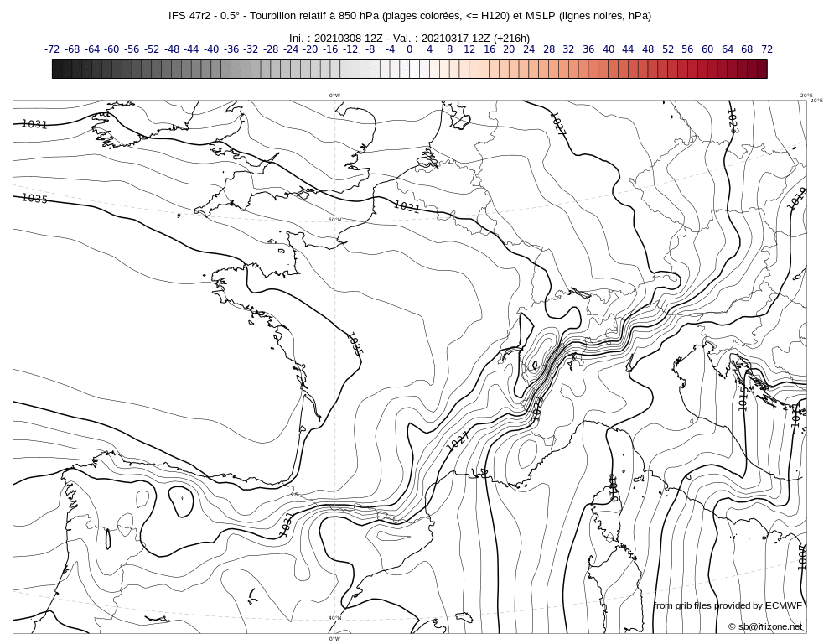Click the 0 colorbar label
Screen dimensions: 834x644
click(x=410, y=49)
